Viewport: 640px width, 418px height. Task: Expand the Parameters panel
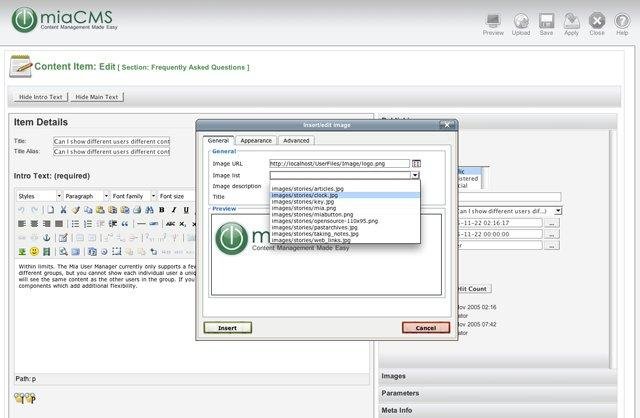498,393
